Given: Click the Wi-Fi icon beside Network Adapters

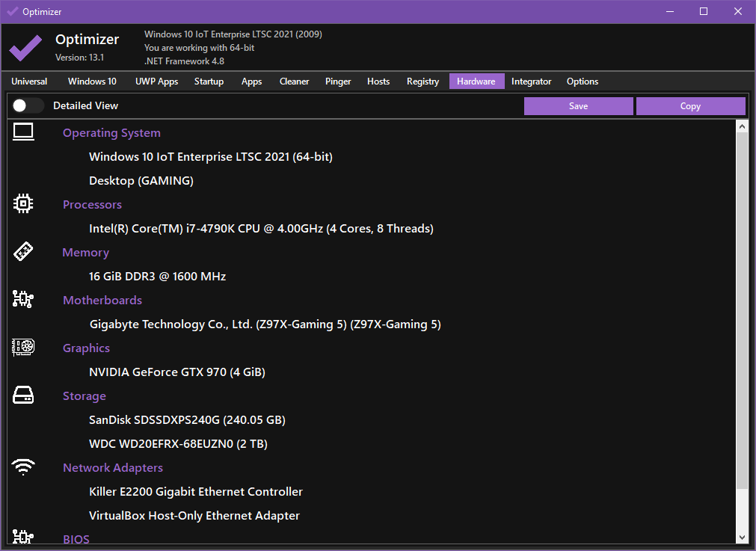Looking at the screenshot, I should [x=24, y=467].
